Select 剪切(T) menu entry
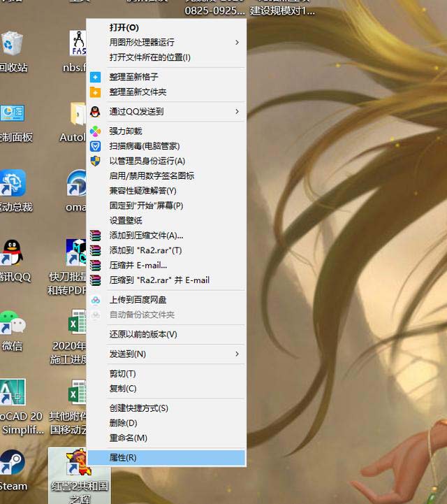The image size is (447, 504). 166,373
